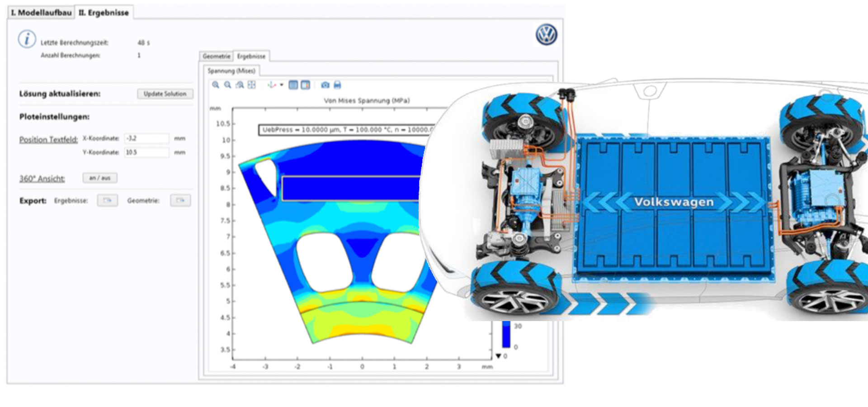
Task: Take a plot snapshot with camera icon
Action: click(325, 85)
